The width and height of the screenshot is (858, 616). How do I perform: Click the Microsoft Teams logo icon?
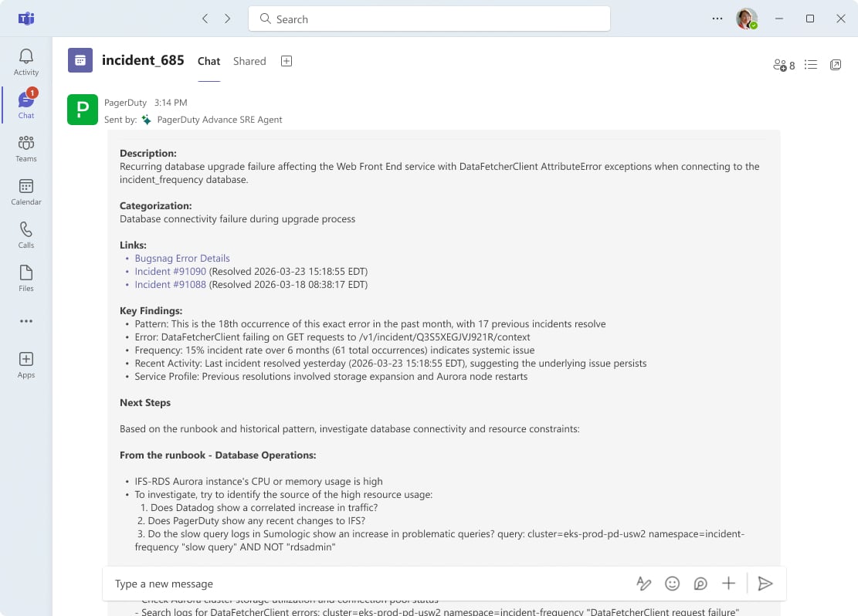coord(25,19)
